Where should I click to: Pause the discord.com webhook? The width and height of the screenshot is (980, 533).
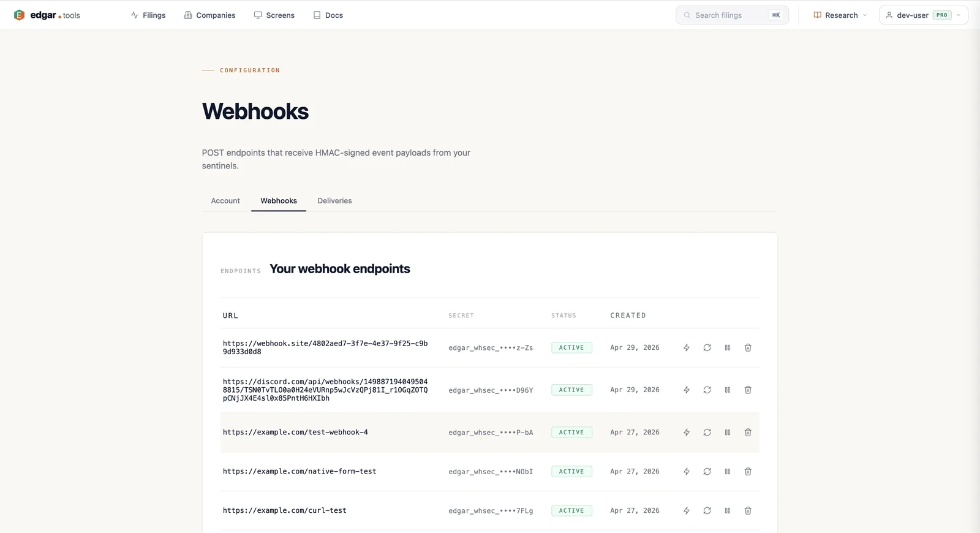[728, 390]
